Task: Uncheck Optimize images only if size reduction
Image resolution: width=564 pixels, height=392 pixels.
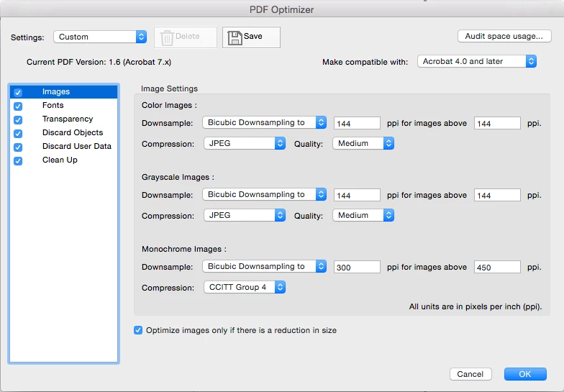Action: (138, 330)
